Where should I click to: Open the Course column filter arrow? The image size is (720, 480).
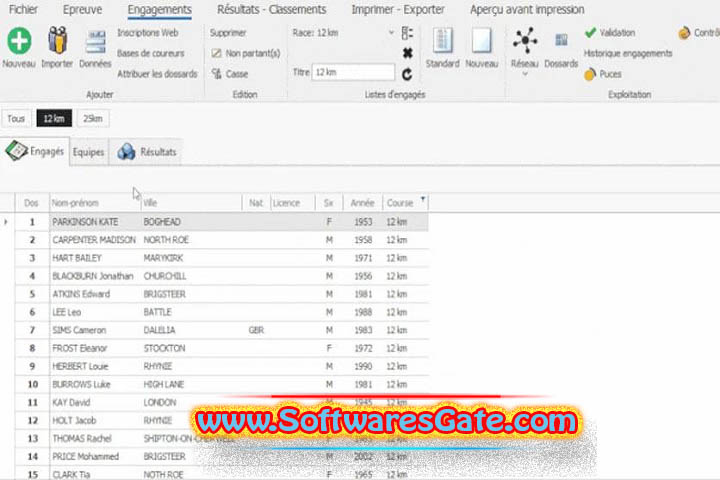click(x=423, y=199)
